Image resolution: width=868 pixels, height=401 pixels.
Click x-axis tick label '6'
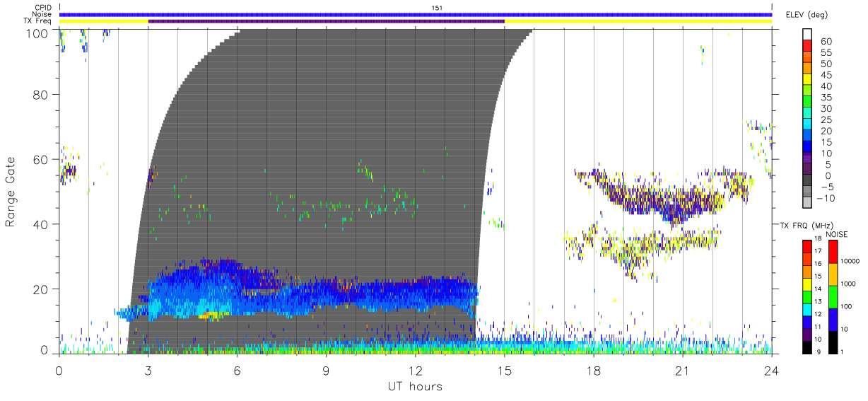pyautogui.click(x=237, y=371)
